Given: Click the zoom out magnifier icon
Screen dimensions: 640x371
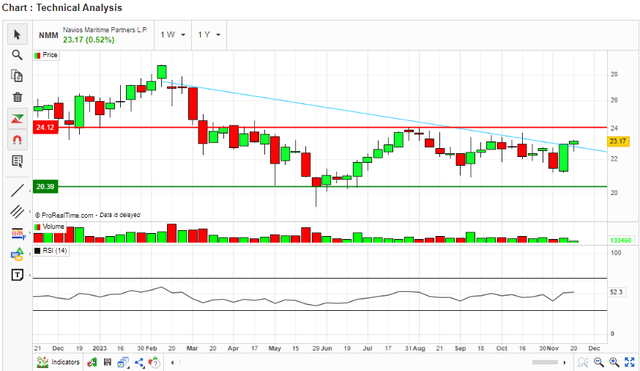Looking at the screenshot, I should pyautogui.click(x=599, y=362).
